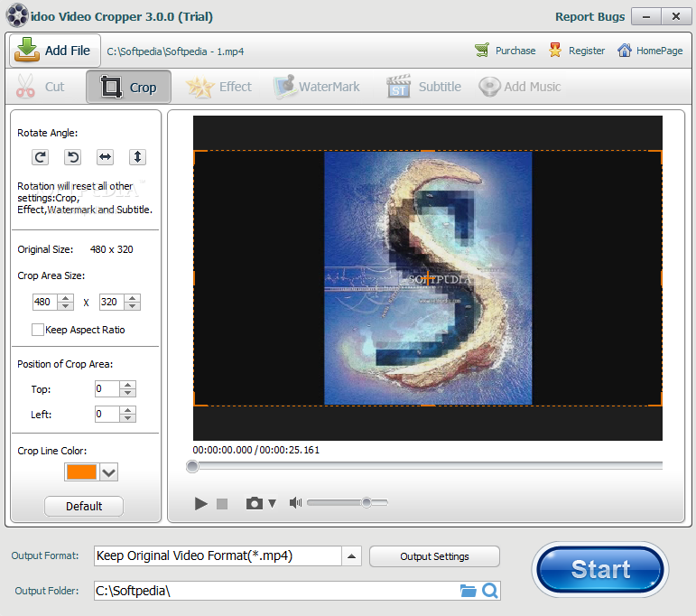The height and width of the screenshot is (616, 696).
Task: Click the Purchase cart icon
Action: click(x=482, y=51)
